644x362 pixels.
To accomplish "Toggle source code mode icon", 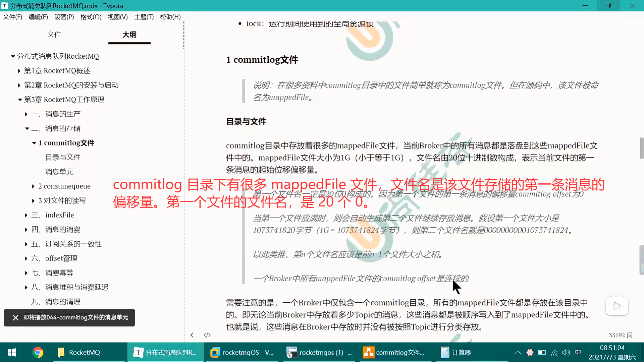I will [x=207, y=335].
